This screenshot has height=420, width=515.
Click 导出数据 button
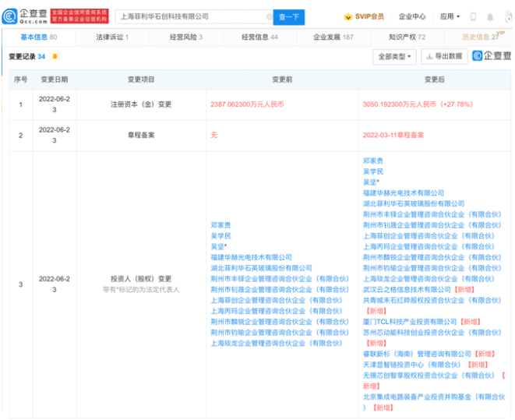pos(444,56)
